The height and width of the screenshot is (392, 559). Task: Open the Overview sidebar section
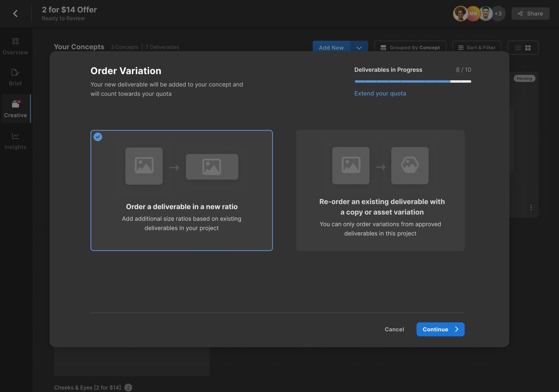[15, 46]
